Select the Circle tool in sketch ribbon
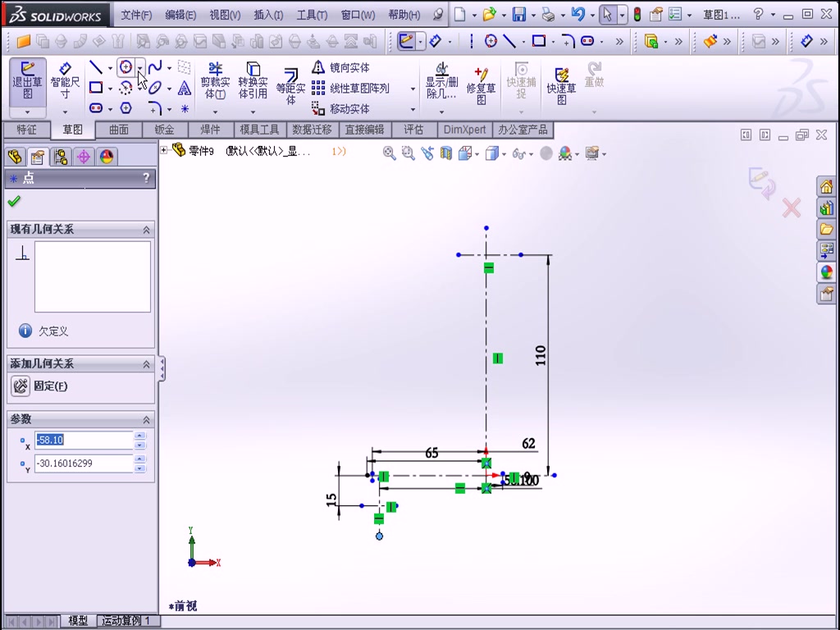This screenshot has height=630, width=840. (126, 67)
